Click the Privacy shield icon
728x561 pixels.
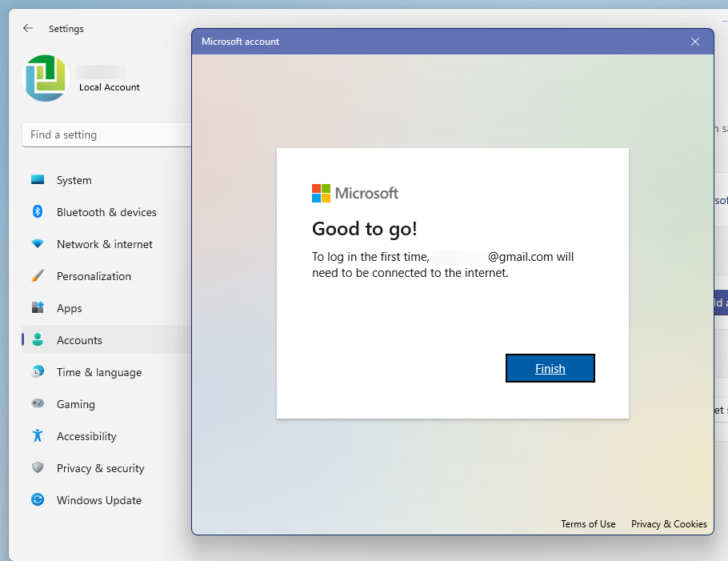38,467
